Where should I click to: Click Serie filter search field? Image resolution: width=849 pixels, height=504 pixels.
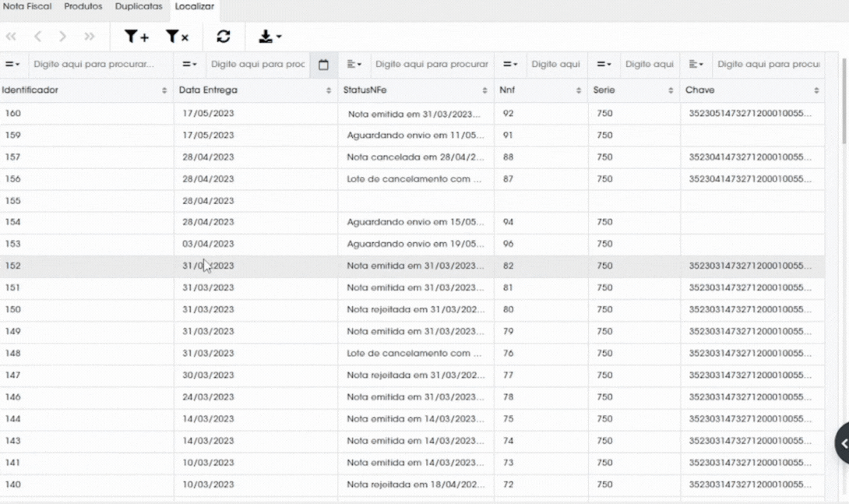(x=650, y=65)
